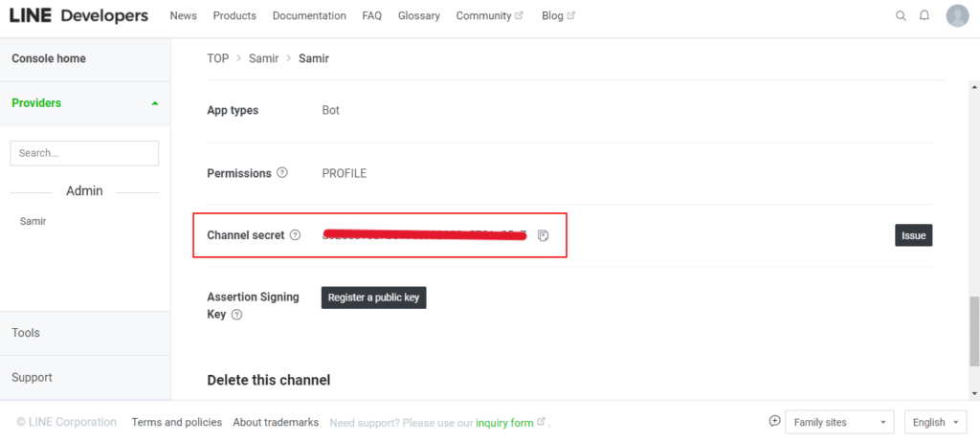Screen dimensions: 980x441
Task: Click the Issue button
Action: (913, 235)
